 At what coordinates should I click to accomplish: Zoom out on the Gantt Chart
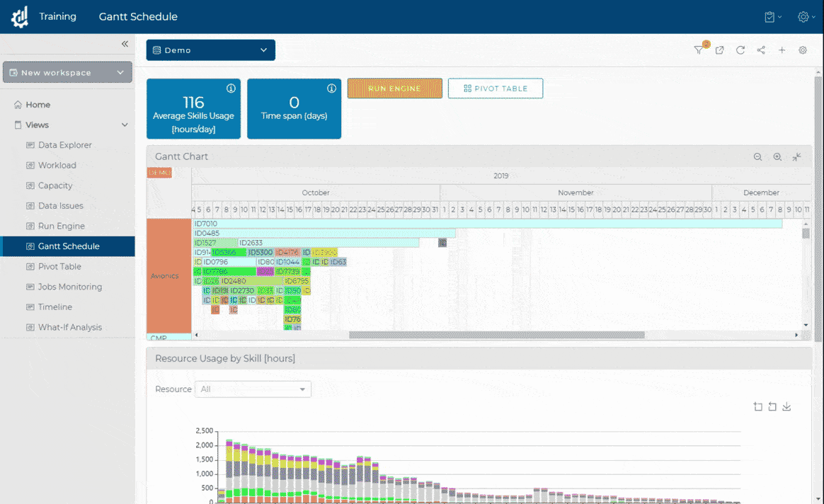(x=757, y=156)
